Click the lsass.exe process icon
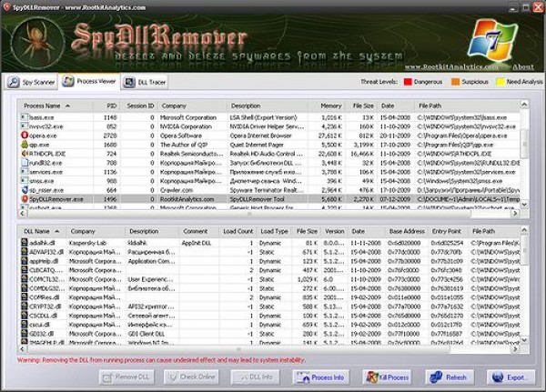The image size is (546, 392). [25, 117]
